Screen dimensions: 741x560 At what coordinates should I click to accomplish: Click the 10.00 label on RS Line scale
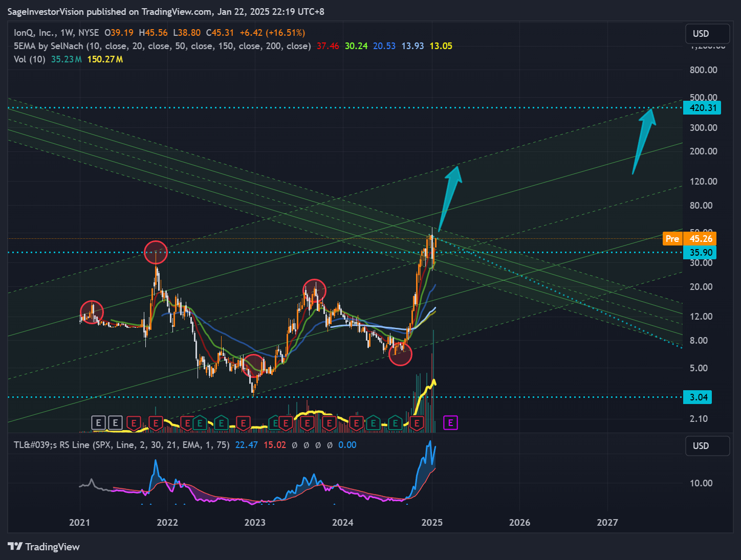click(701, 483)
